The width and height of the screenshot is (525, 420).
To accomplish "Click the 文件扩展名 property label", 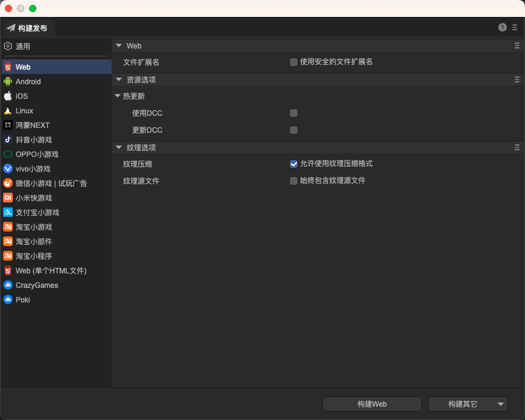I will point(141,62).
